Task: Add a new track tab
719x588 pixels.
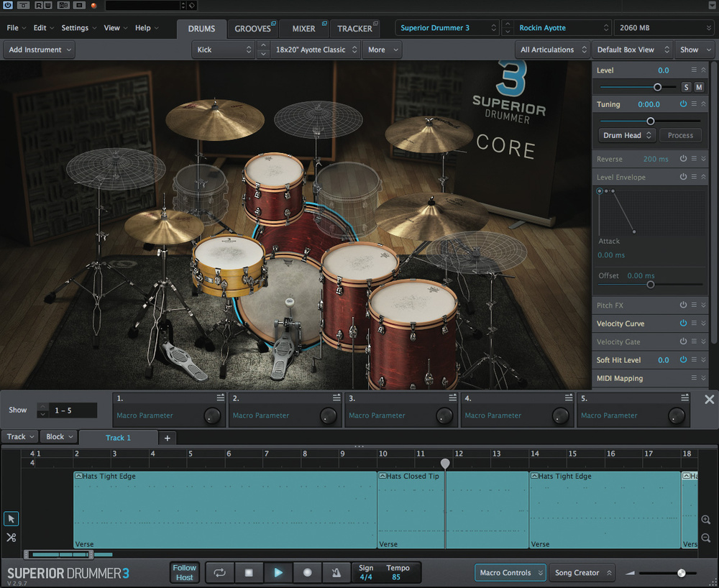Action: [167, 438]
